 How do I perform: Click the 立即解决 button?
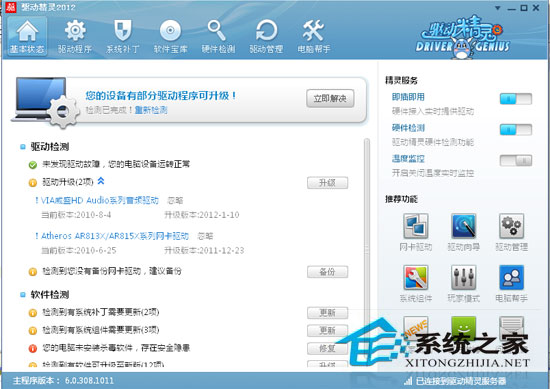(330, 99)
